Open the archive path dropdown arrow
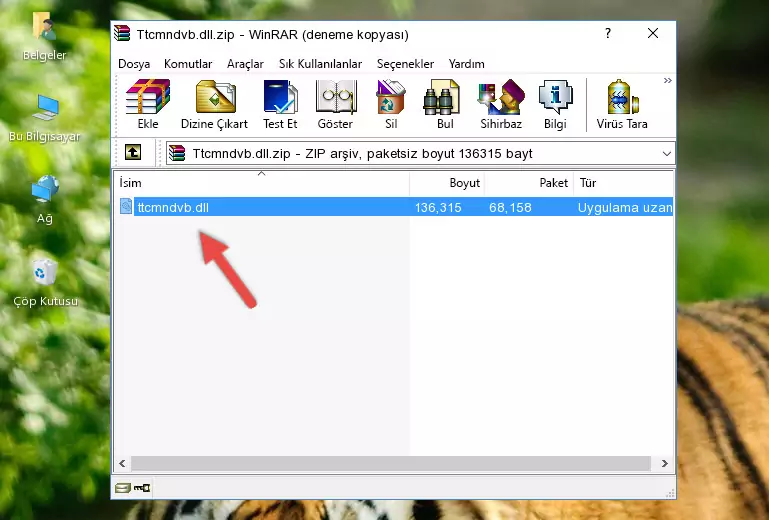The height and width of the screenshot is (520, 769). 666,154
